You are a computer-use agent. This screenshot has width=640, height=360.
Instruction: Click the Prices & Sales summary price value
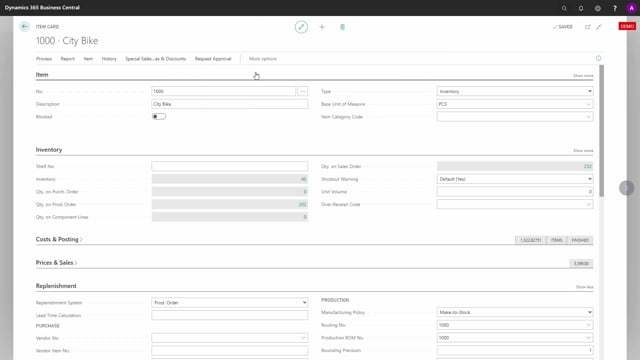point(581,264)
